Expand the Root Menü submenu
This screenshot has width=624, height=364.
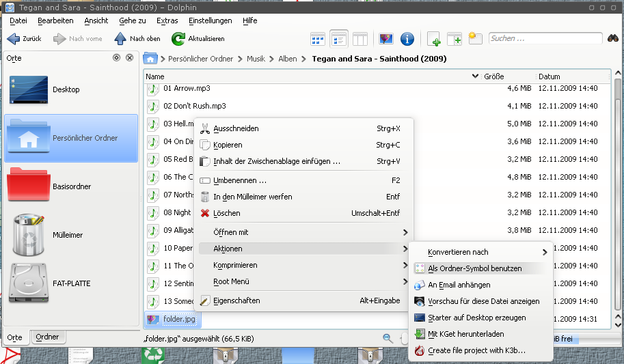click(303, 281)
